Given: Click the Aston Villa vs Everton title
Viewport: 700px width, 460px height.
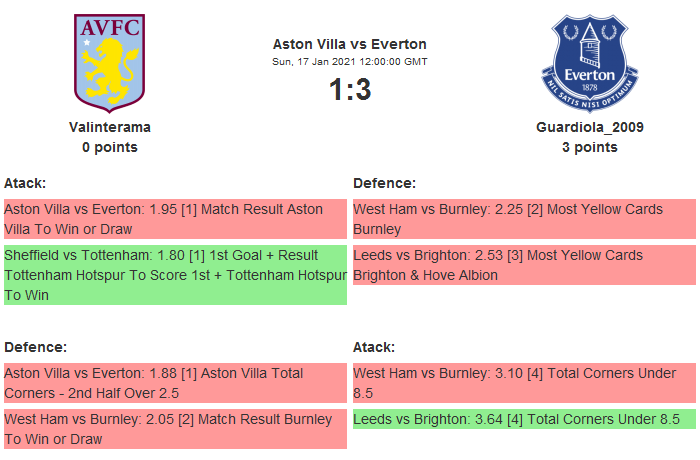Looking at the screenshot, I should click(349, 44).
